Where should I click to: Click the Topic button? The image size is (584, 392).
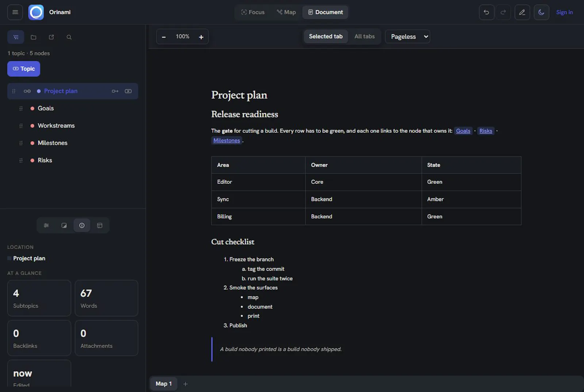pos(24,69)
